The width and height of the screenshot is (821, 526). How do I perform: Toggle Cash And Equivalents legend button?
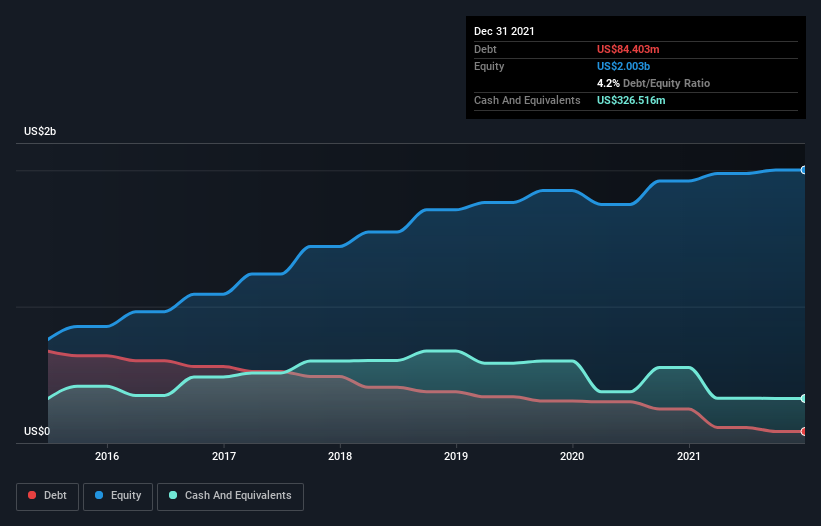pos(230,496)
